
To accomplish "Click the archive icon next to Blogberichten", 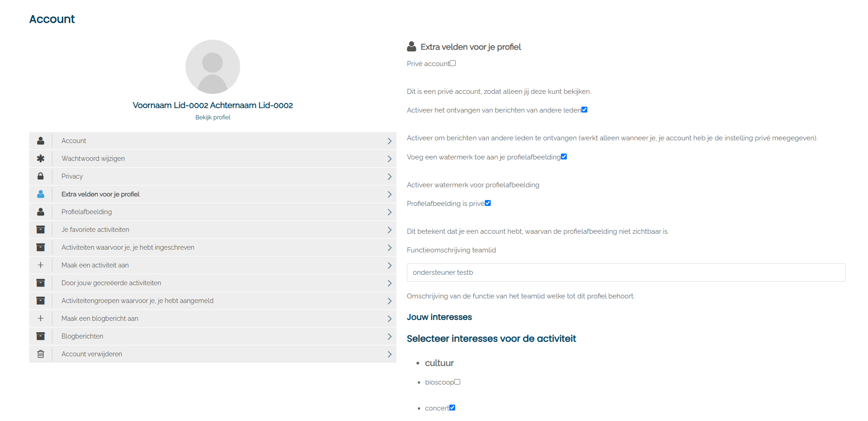I will [x=41, y=336].
